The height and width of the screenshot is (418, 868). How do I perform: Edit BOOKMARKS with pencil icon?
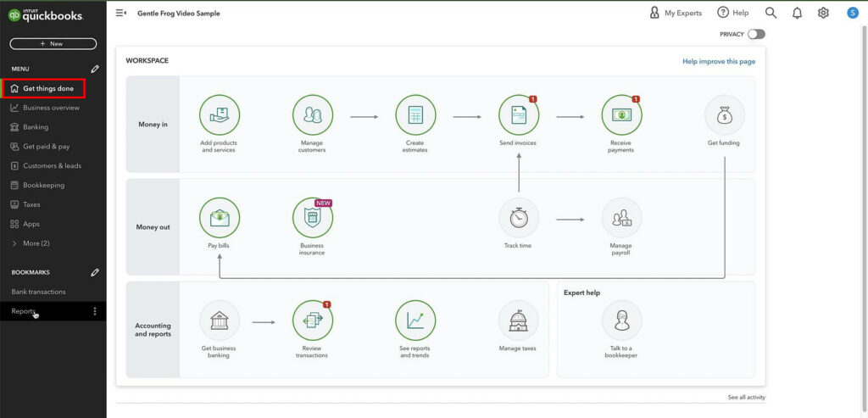(95, 272)
